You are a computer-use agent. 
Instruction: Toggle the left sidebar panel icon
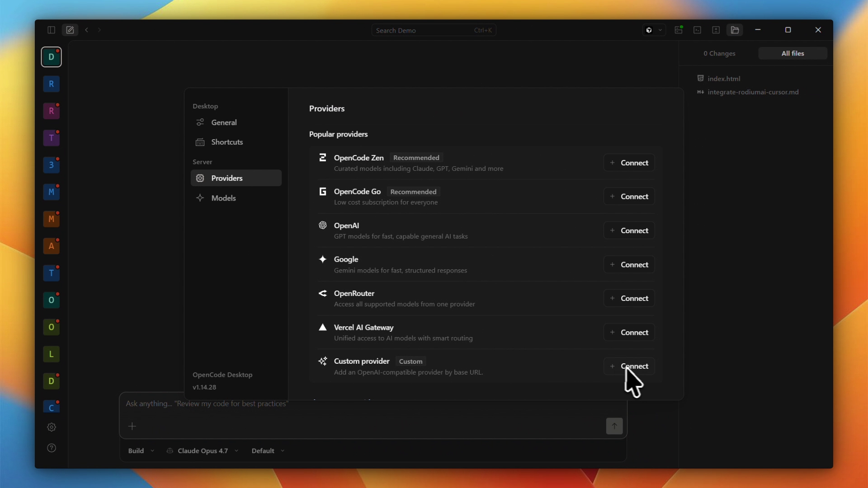pyautogui.click(x=51, y=30)
